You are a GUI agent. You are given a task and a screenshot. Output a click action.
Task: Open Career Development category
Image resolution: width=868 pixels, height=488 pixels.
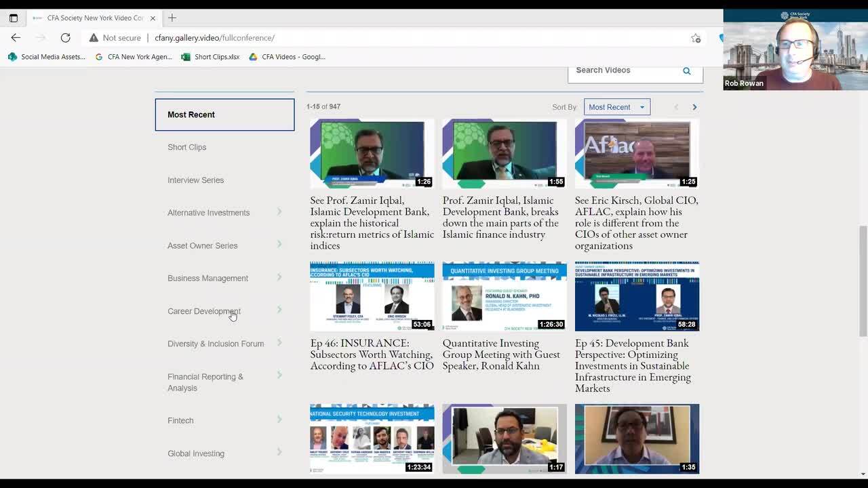coord(204,311)
